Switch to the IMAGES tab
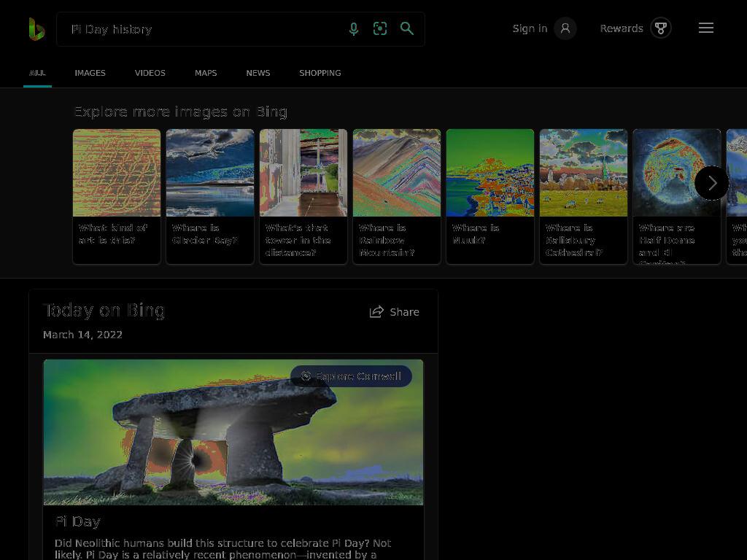Image resolution: width=747 pixels, height=560 pixels. click(90, 73)
